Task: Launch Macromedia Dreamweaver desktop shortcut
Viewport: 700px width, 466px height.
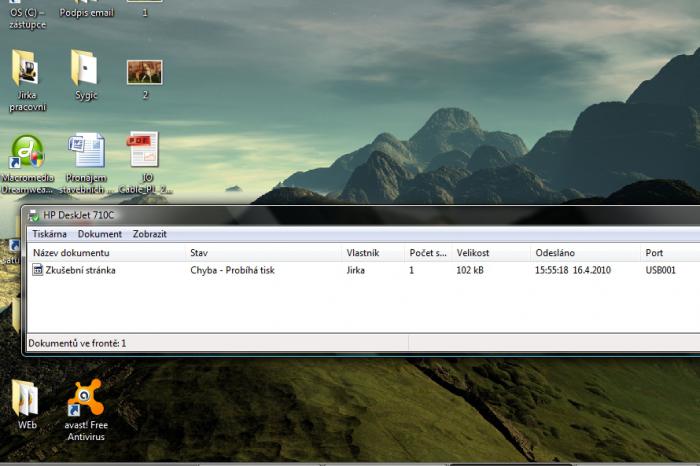Action: tap(27, 151)
